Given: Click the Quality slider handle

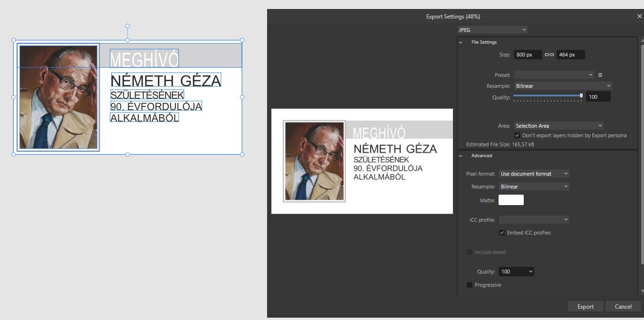Looking at the screenshot, I should 581,96.
